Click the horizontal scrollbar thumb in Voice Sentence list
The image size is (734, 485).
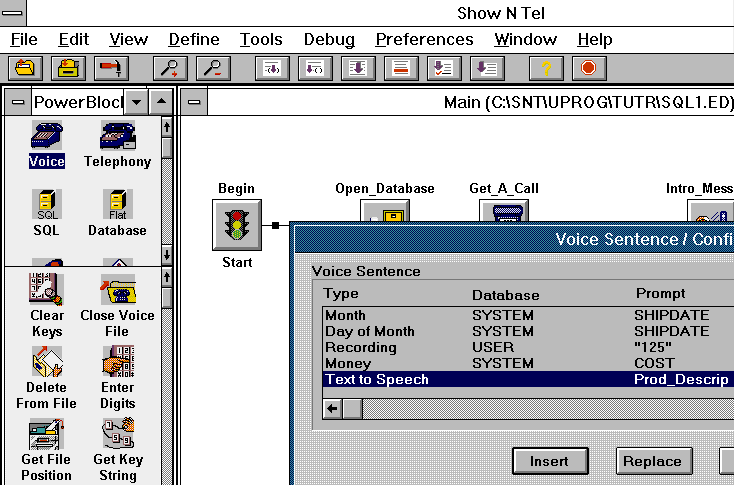[x=352, y=409]
